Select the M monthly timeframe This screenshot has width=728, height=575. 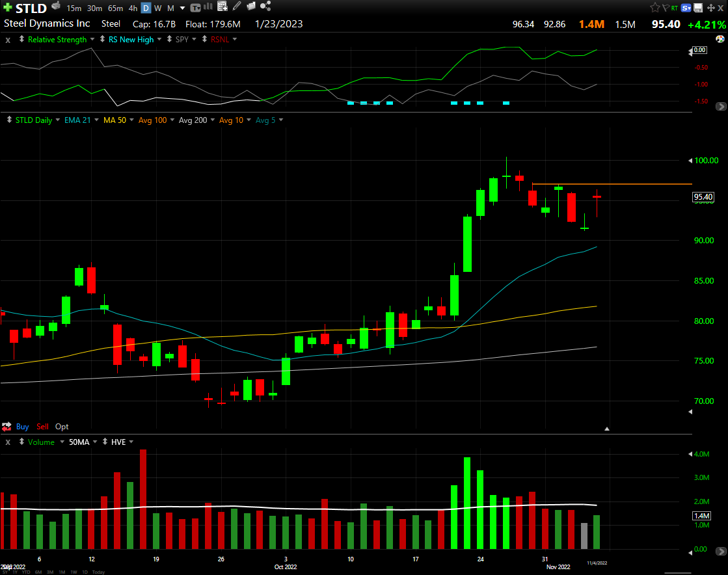[170, 8]
